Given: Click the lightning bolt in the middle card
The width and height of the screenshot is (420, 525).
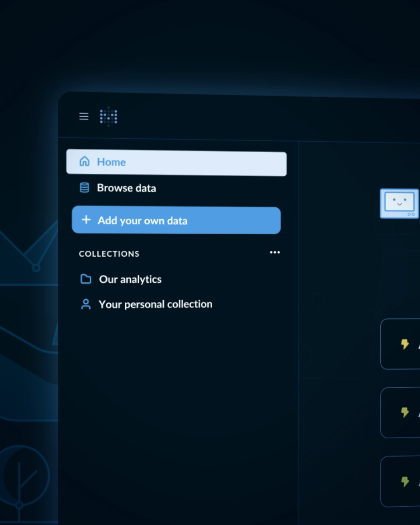Looking at the screenshot, I should pyautogui.click(x=405, y=412).
